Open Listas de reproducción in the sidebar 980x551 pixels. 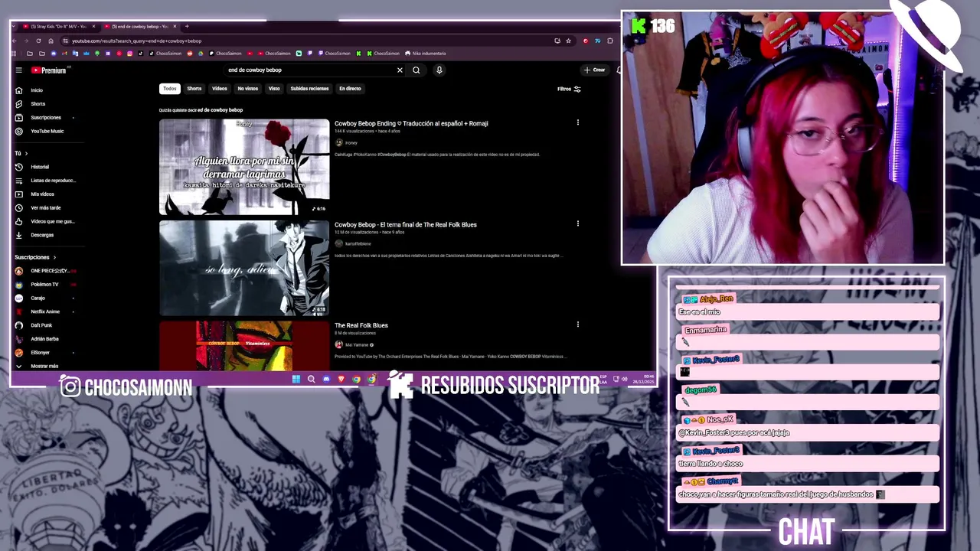coord(44,180)
